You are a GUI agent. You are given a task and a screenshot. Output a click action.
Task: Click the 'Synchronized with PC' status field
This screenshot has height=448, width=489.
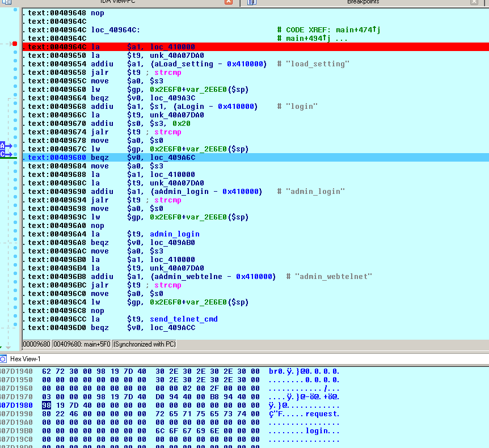[145, 344]
